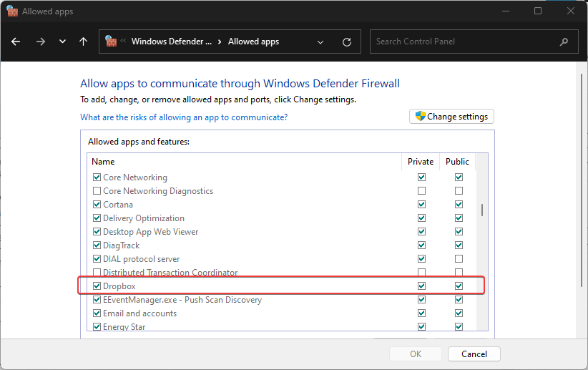Toggle Private checkbox for EEventManager.exe
This screenshot has height=370, width=588.
(x=421, y=299)
